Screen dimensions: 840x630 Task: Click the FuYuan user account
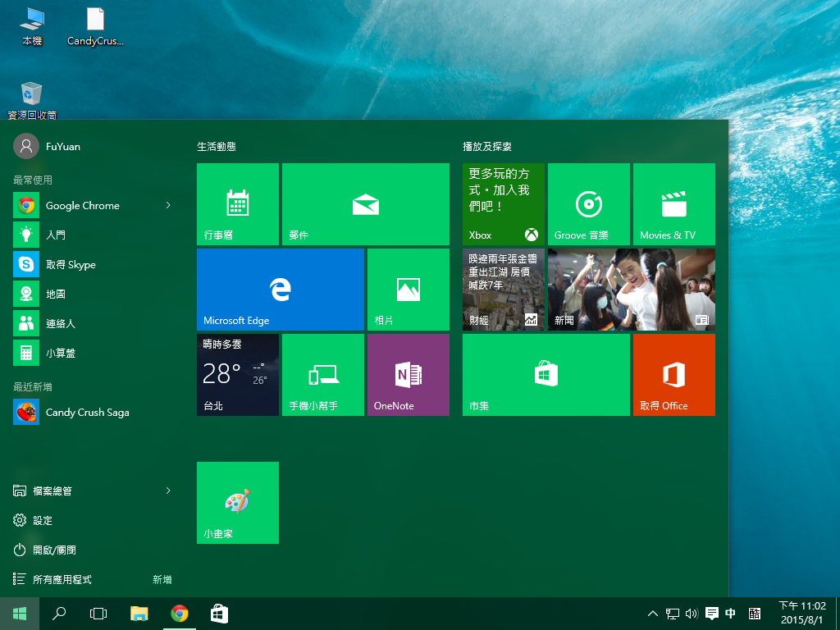tap(47, 146)
